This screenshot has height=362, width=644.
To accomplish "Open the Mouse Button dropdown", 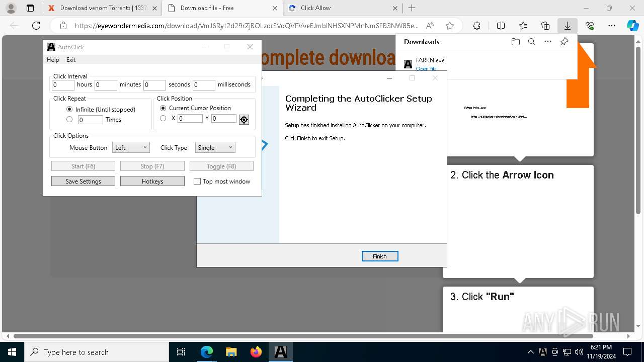I will click(131, 148).
